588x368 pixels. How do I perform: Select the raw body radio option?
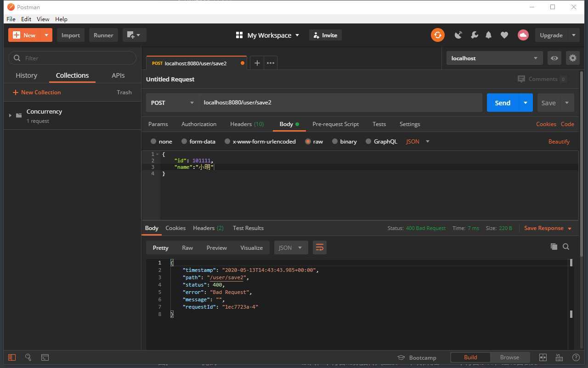(x=308, y=141)
